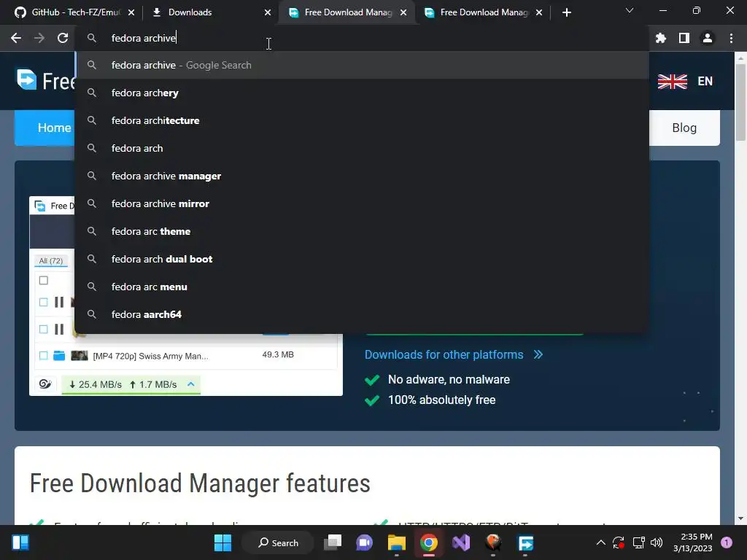Close the Downloads tab
This screenshot has width=747, height=560.
[x=267, y=12]
